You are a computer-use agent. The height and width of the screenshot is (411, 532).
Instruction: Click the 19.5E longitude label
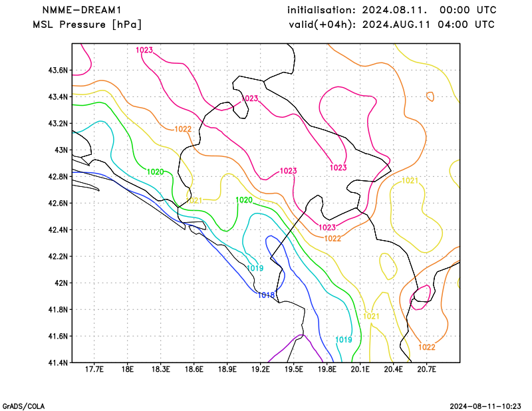[x=293, y=369]
